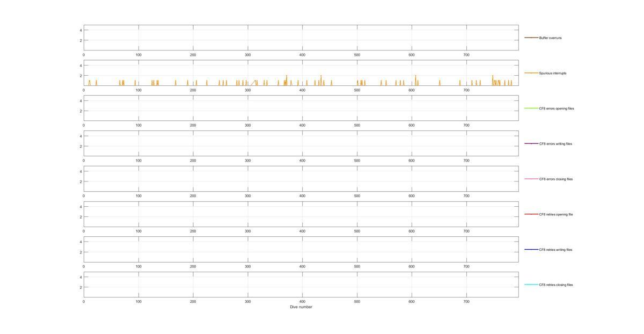Select the brown Buffer overruns legend line

tap(531, 38)
